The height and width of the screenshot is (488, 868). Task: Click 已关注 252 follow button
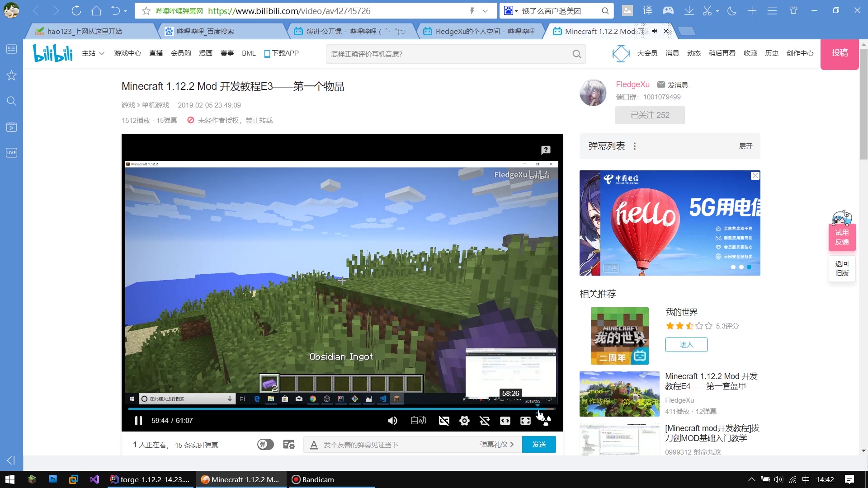coord(650,115)
